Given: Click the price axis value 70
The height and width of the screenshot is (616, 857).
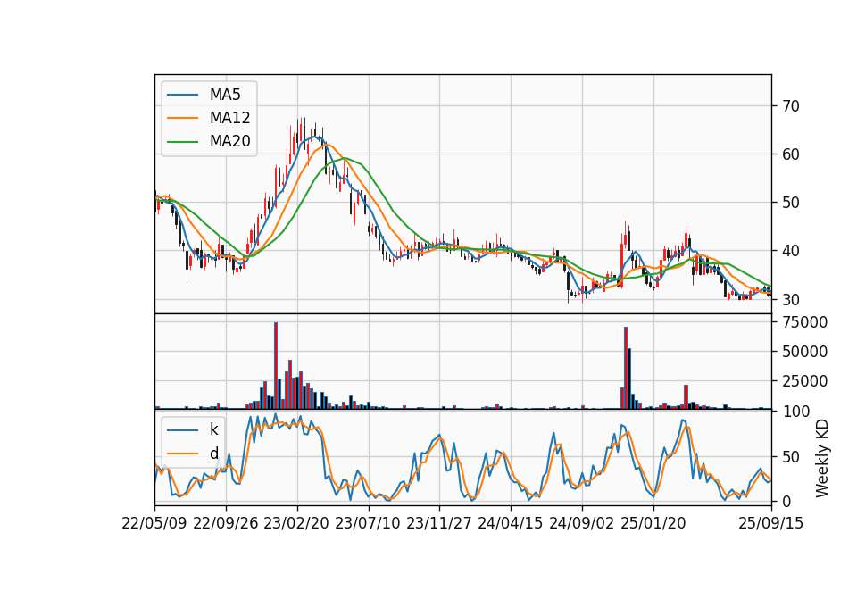Looking at the screenshot, I should coord(791,106).
